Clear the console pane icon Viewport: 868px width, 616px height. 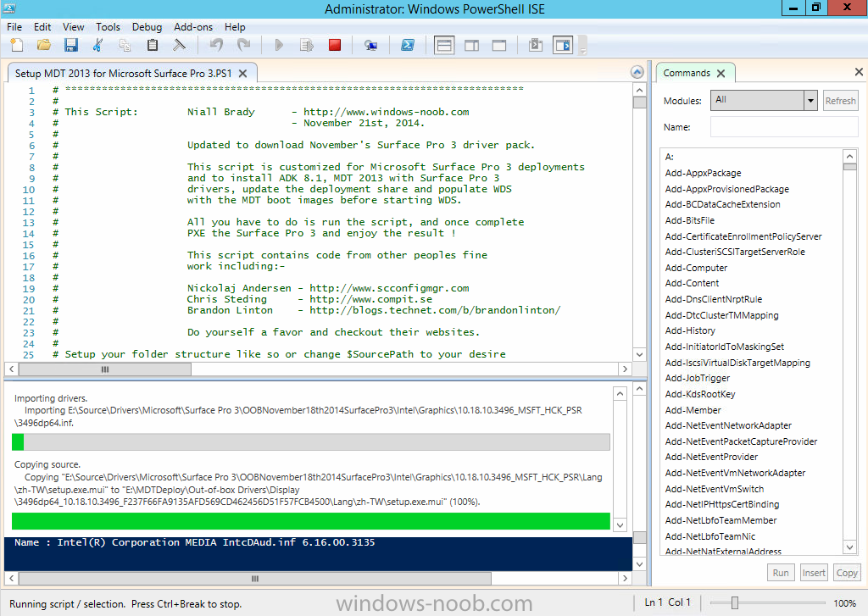[x=180, y=45]
